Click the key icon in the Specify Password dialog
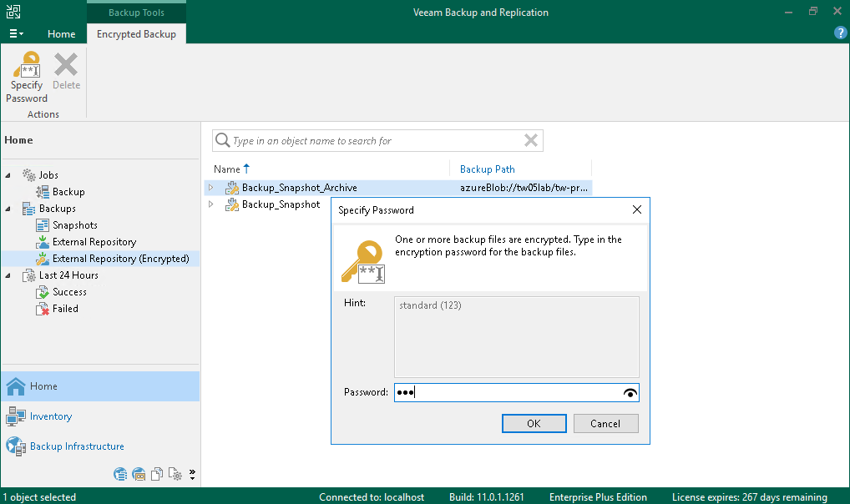Image resolution: width=850 pixels, height=504 pixels. point(363,262)
